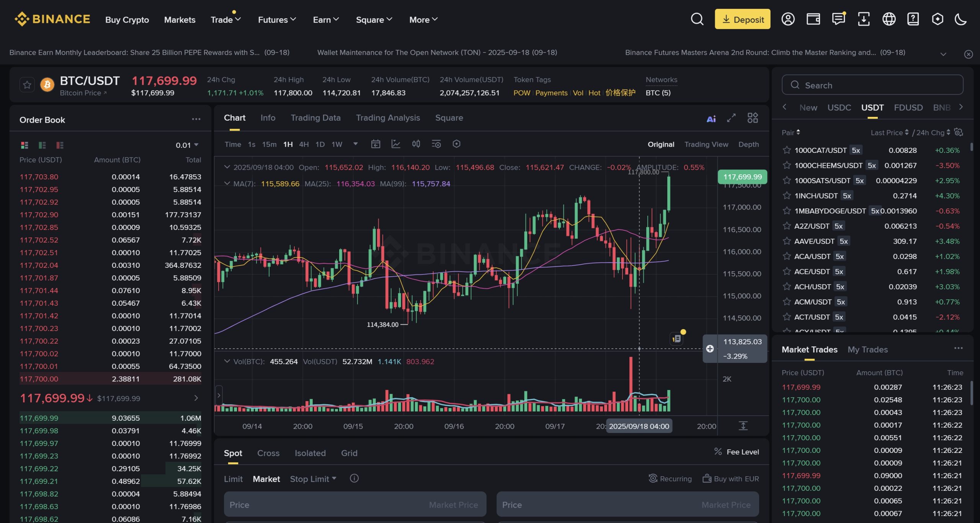Open the hexagon settings icon in header

pyautogui.click(x=938, y=19)
